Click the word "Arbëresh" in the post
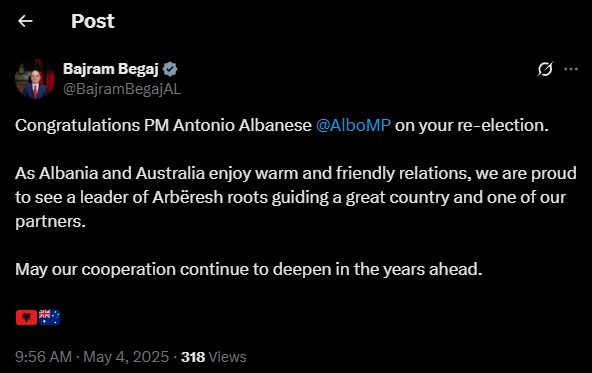Viewport: 592px width, 373px height. pyautogui.click(x=188, y=197)
